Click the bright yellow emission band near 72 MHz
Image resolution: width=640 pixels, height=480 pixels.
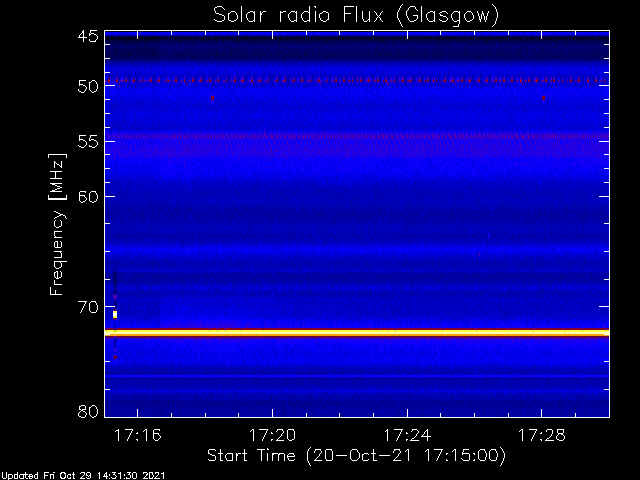coord(357,333)
